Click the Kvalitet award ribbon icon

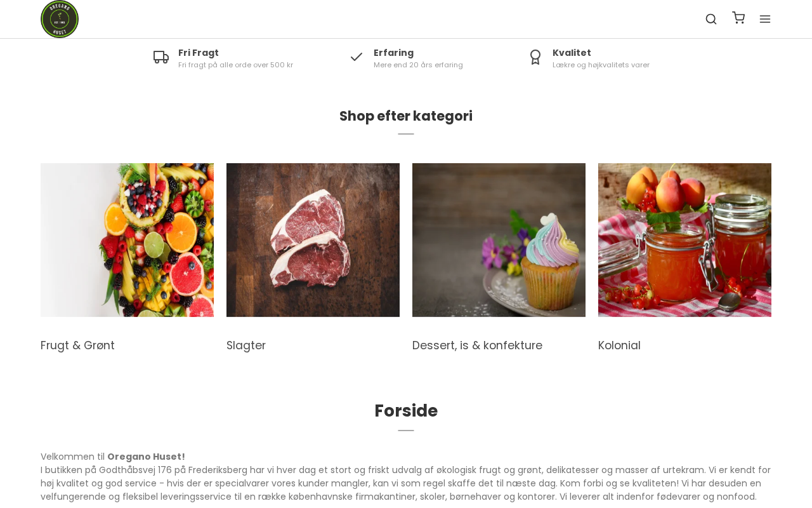click(x=535, y=58)
